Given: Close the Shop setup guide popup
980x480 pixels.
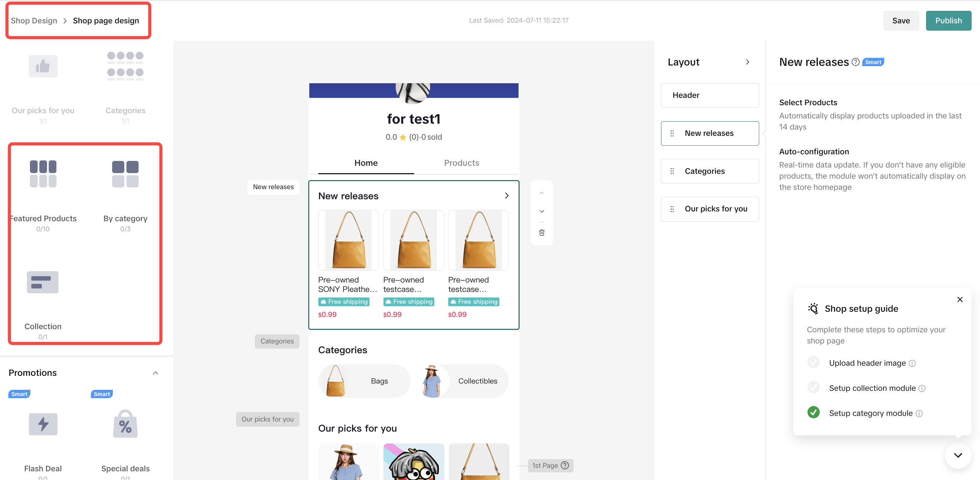Looking at the screenshot, I should tap(960, 300).
